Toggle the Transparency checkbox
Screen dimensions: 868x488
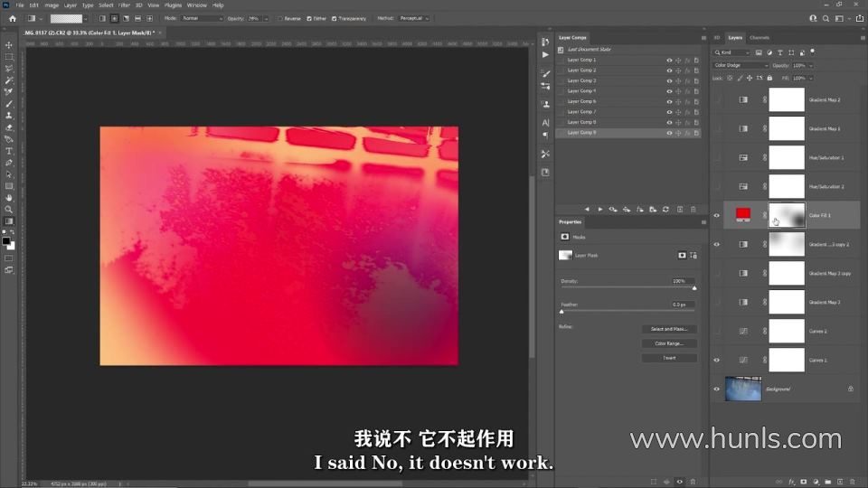(335, 18)
